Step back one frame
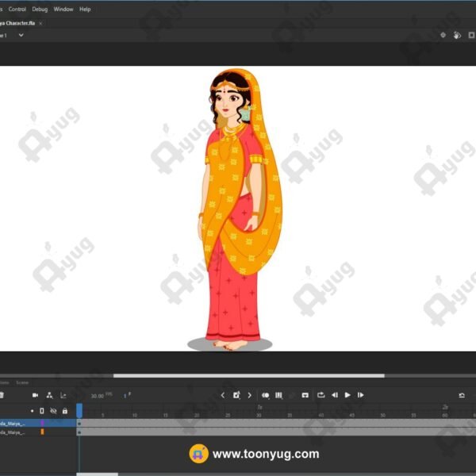 point(335,395)
